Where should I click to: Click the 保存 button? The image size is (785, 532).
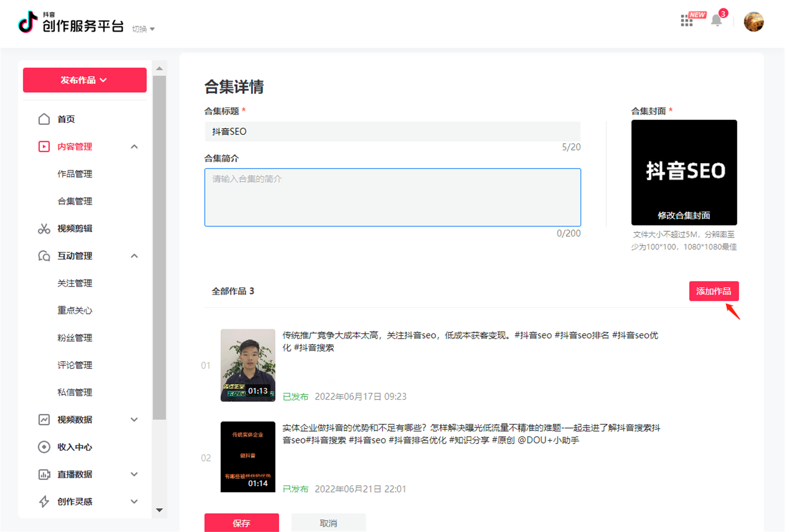[x=241, y=523]
